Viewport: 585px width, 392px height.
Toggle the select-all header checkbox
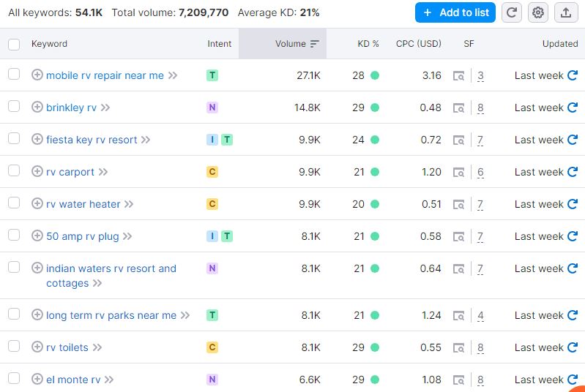14,44
